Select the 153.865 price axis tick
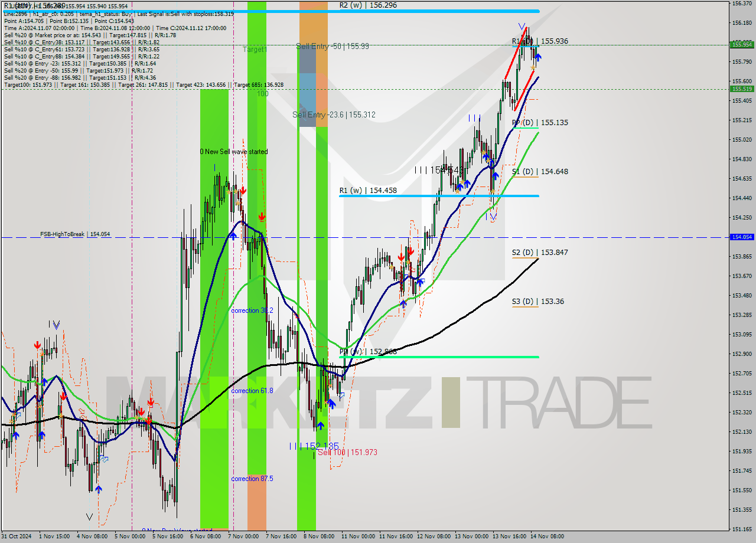The width and height of the screenshot is (756, 543). (742, 257)
